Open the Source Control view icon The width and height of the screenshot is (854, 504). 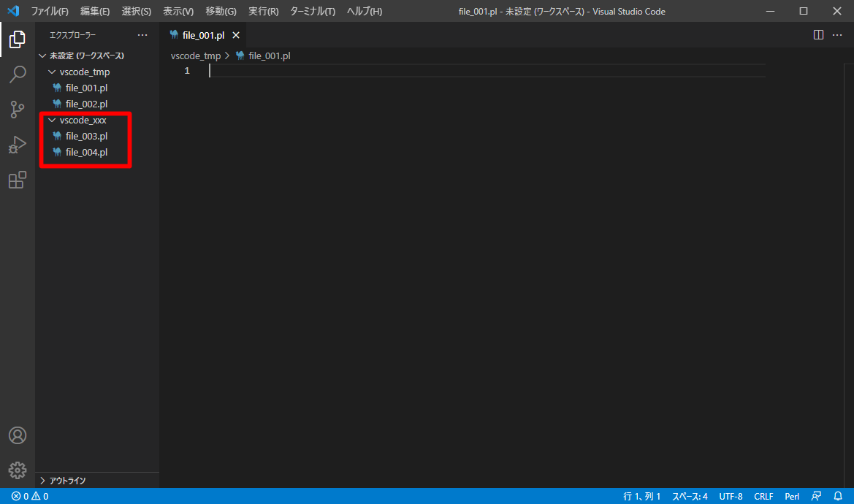click(17, 110)
